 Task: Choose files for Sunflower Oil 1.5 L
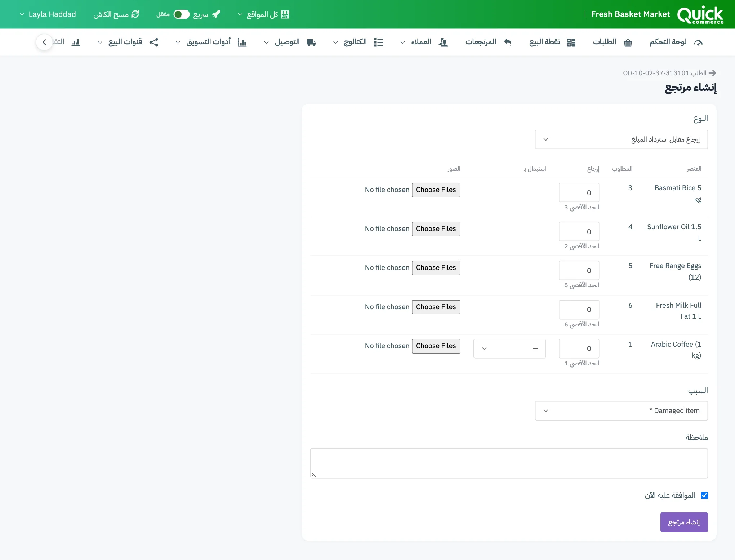click(x=436, y=229)
